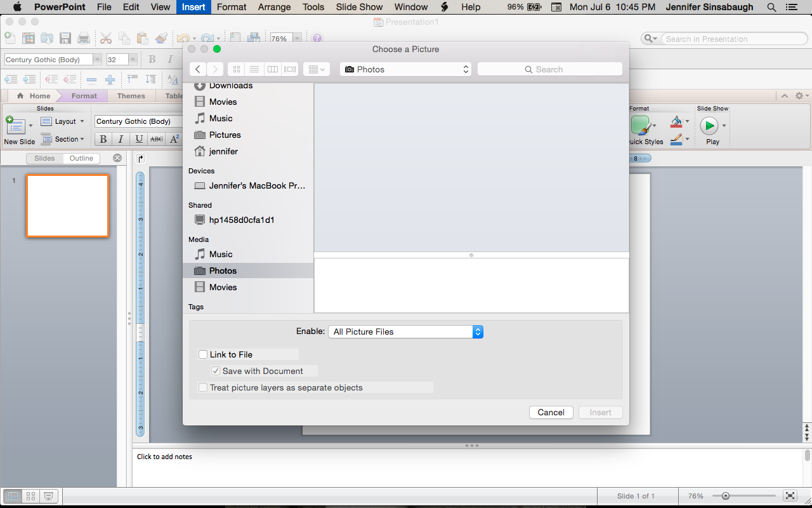Image resolution: width=812 pixels, height=508 pixels.
Task: Switch to slide sorter view in status bar
Action: tap(30, 496)
